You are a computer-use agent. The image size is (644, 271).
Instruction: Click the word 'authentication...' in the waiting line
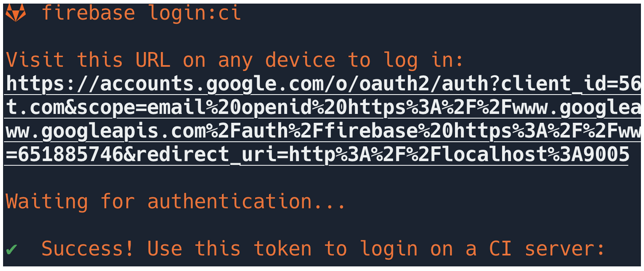coord(247,202)
